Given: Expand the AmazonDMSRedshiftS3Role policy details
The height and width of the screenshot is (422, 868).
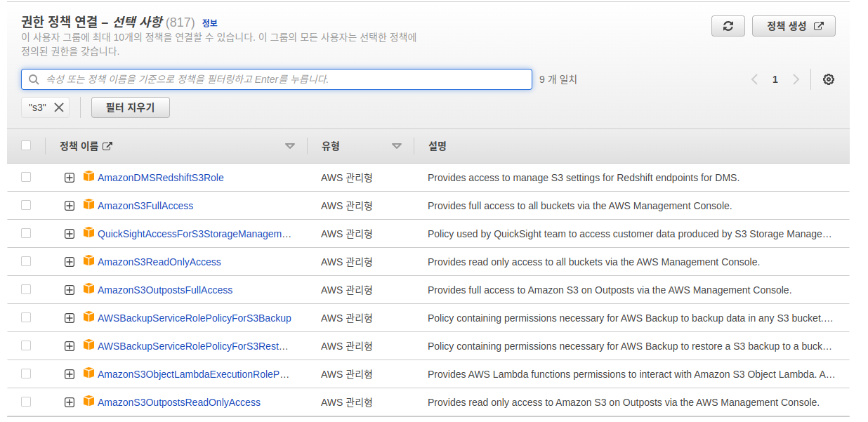Looking at the screenshot, I should (70, 178).
